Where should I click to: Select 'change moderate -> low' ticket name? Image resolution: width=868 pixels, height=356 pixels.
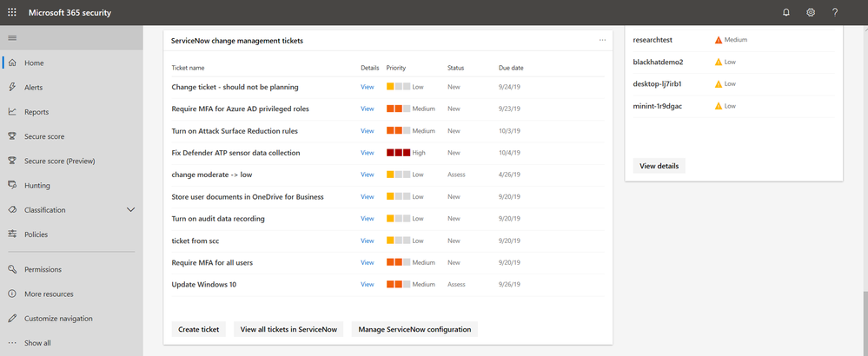212,175
